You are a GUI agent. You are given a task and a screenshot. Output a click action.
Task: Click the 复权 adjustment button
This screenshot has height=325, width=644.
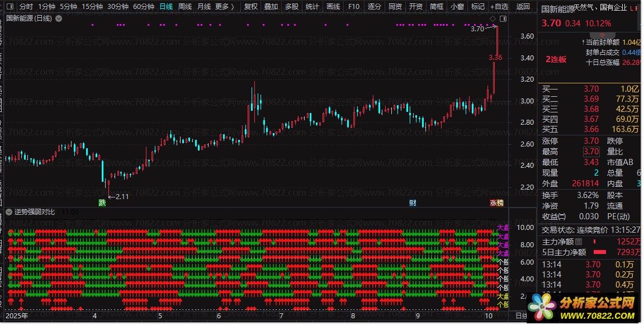pyautogui.click(x=251, y=7)
